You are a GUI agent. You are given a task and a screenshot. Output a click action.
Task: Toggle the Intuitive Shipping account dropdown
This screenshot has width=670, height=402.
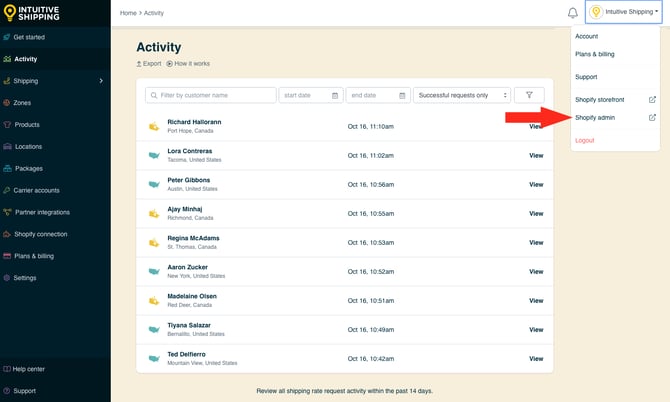[624, 12]
